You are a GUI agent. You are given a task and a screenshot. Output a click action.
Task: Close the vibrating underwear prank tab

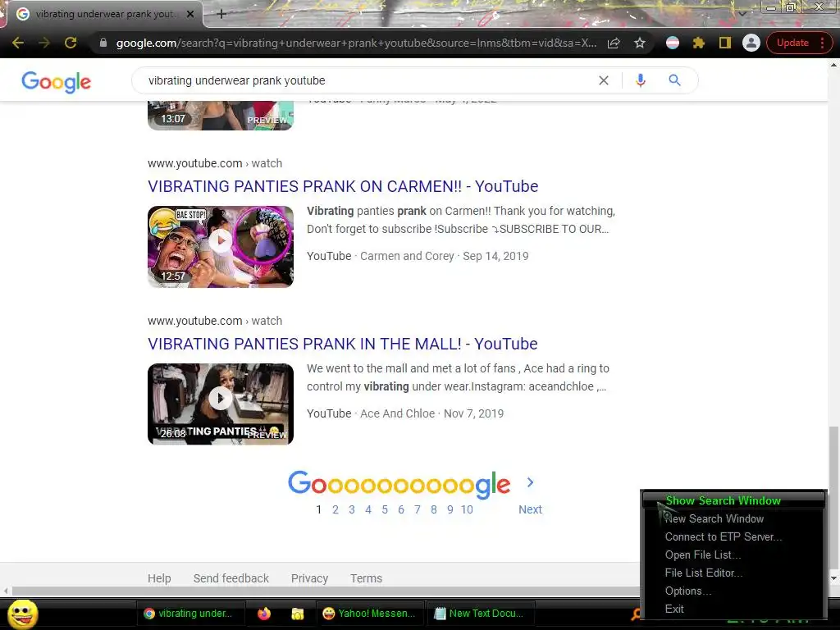[x=190, y=15]
